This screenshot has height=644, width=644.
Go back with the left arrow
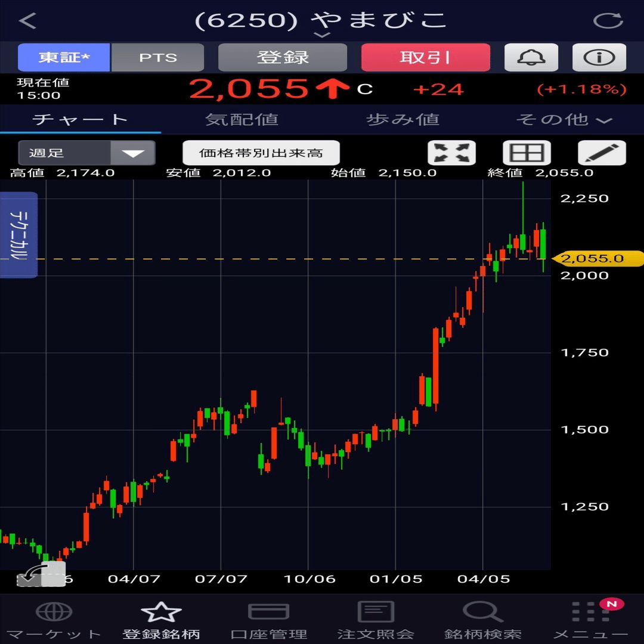(x=27, y=20)
